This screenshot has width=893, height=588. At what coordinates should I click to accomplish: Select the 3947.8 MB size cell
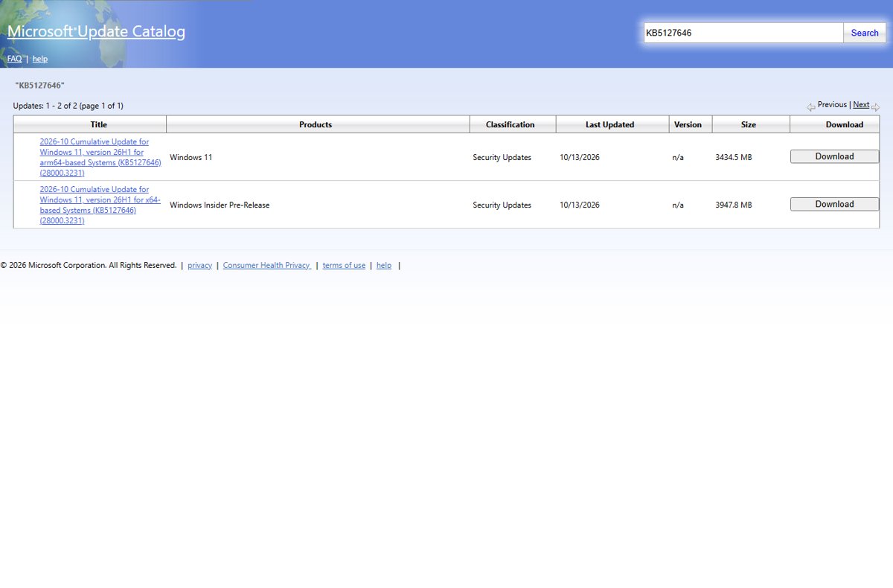[x=733, y=205]
